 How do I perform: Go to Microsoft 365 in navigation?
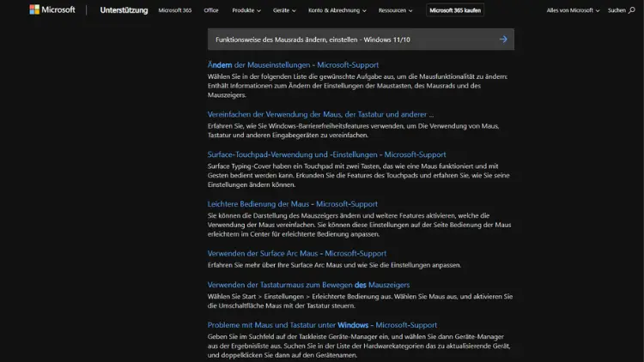pos(175,10)
